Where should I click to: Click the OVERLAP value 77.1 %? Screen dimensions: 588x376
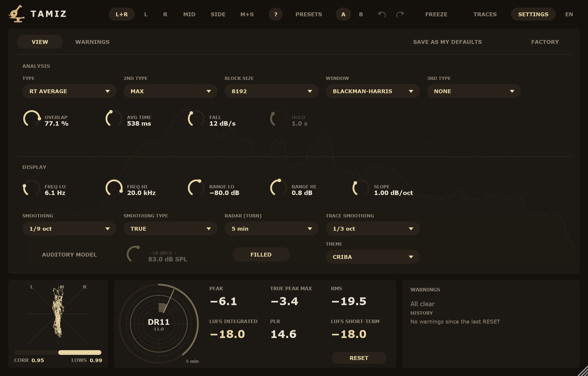[56, 124]
